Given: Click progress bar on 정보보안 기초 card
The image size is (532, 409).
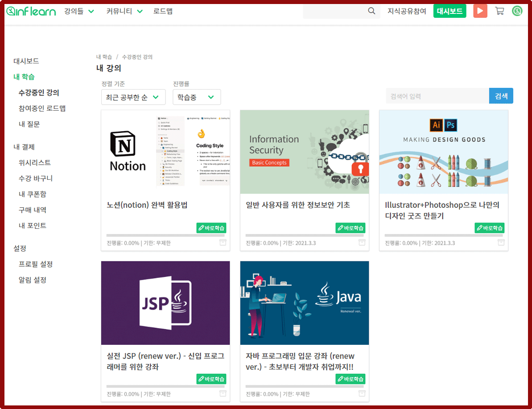Looking at the screenshot, I should point(305,235).
